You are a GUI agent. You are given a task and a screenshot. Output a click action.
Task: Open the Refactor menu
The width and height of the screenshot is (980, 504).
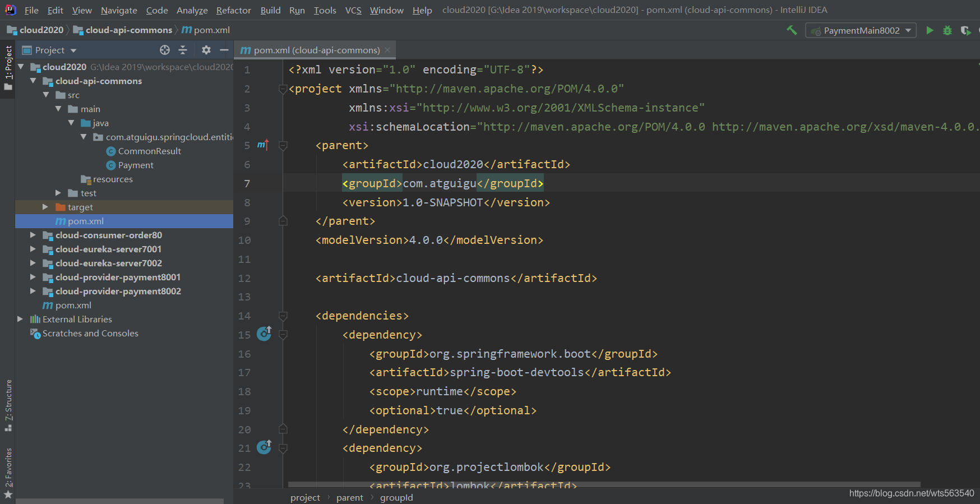234,10
